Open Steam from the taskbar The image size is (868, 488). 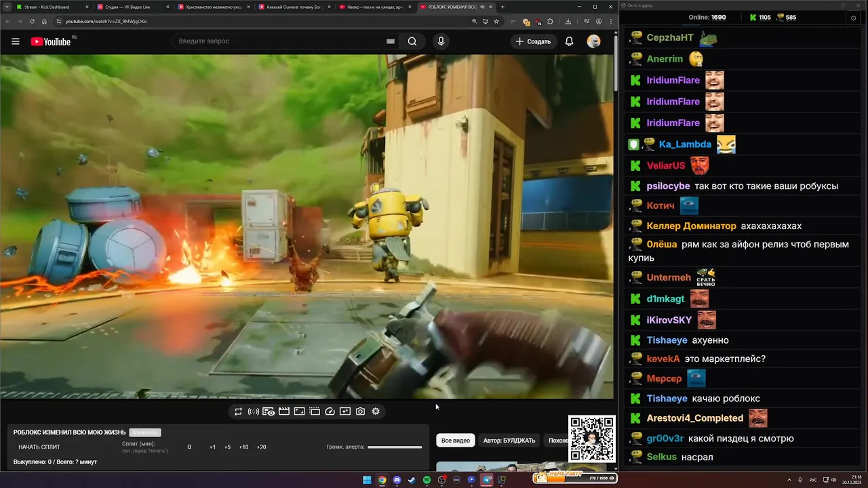pos(412,480)
